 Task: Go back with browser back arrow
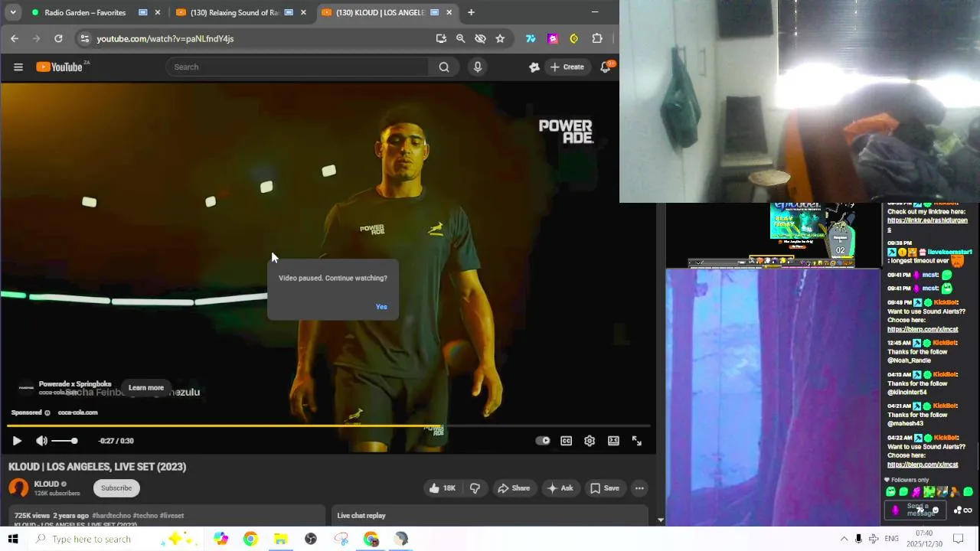coord(15,38)
